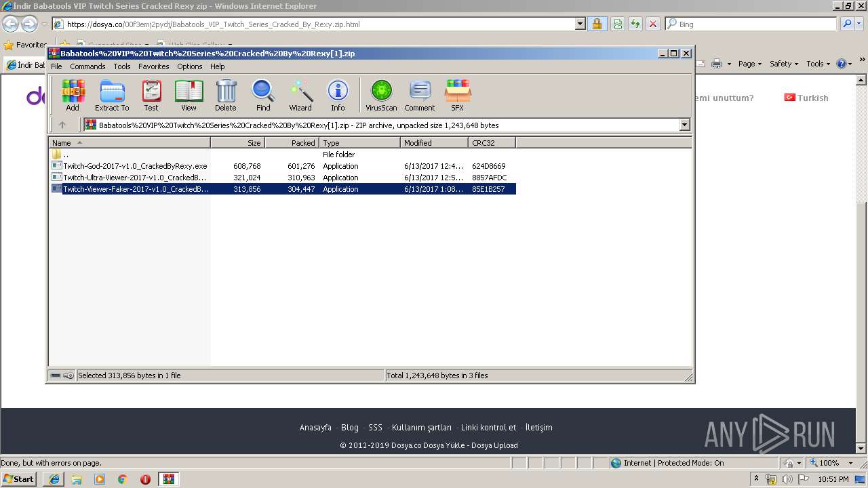Click the IE Print icon
Image resolution: width=868 pixels, height=488 pixels.
pos(716,64)
